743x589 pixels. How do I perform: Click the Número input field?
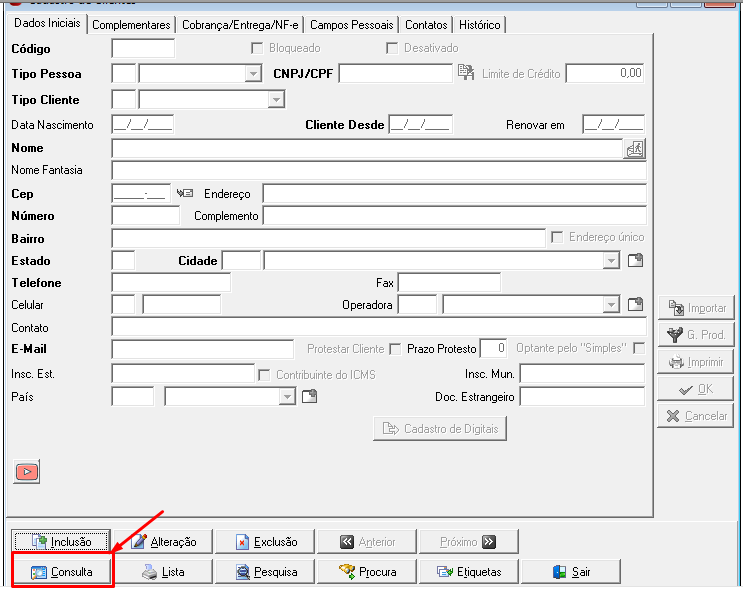(146, 216)
